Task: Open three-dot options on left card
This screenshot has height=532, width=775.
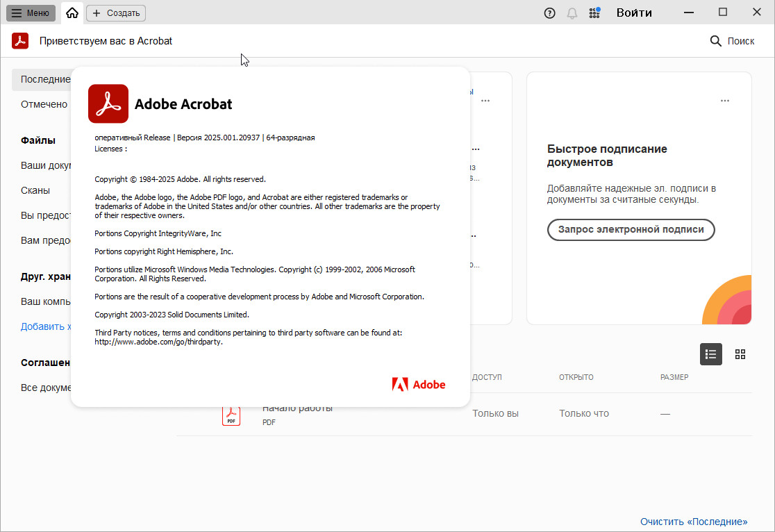Action: pyautogui.click(x=485, y=101)
